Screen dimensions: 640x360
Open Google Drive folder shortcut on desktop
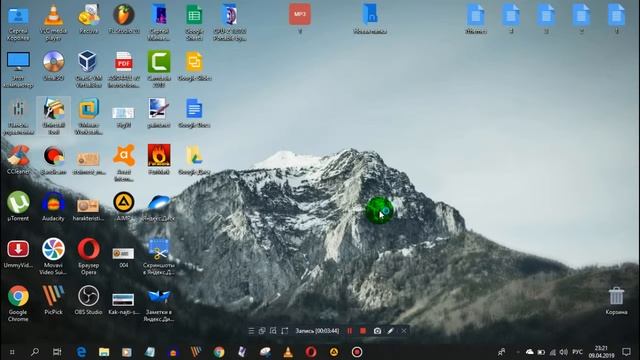pyautogui.click(x=194, y=160)
